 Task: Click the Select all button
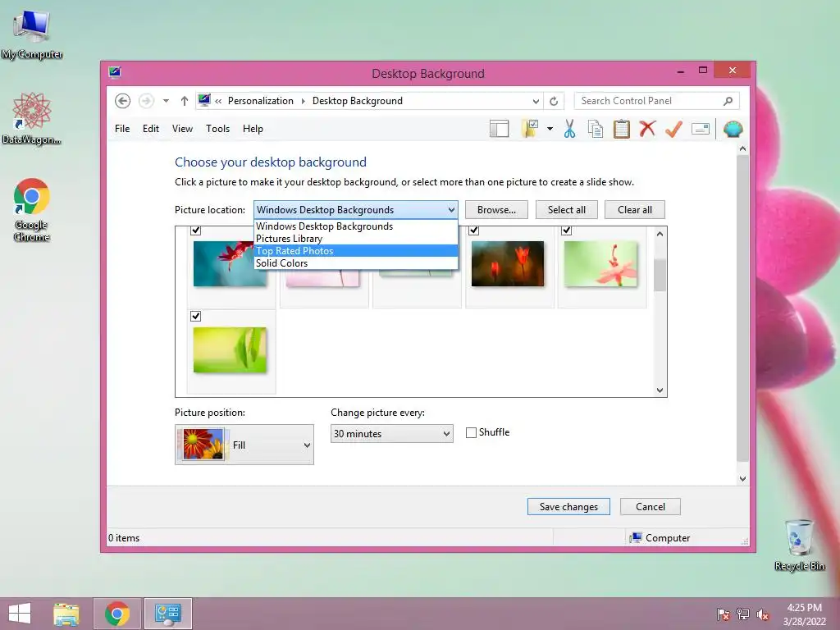(x=566, y=209)
